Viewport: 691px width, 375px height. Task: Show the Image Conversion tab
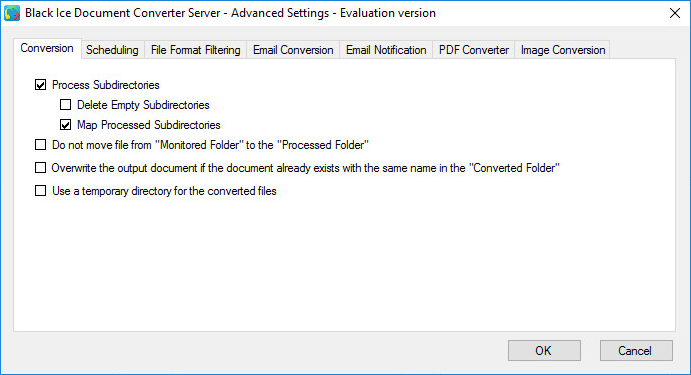(x=563, y=50)
